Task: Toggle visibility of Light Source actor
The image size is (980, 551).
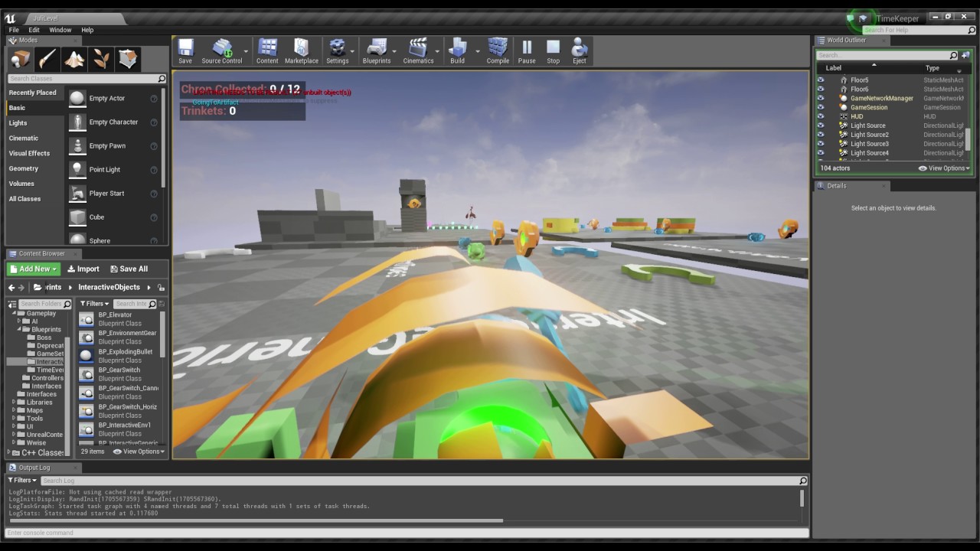Action: [x=821, y=126]
